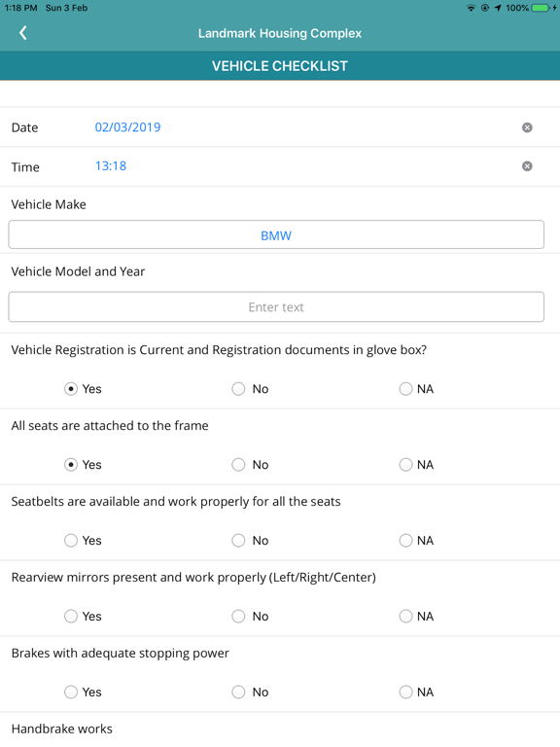Tap the location arrow status icon
Screen dimensions: 560x747
[x=498, y=8]
